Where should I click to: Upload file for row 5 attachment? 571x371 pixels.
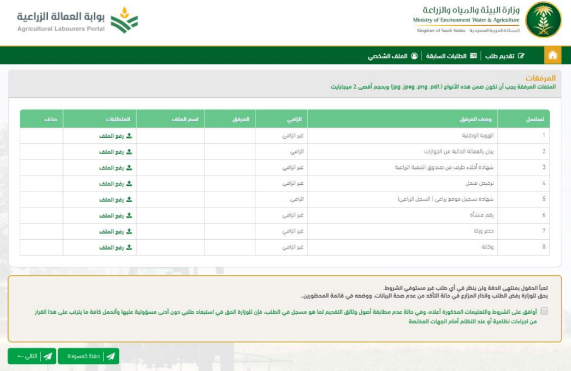[x=115, y=200]
